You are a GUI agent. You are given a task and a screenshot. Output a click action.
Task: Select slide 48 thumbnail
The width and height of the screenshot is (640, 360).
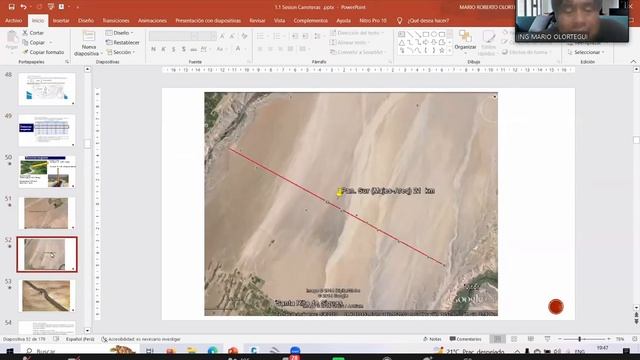[x=47, y=89]
